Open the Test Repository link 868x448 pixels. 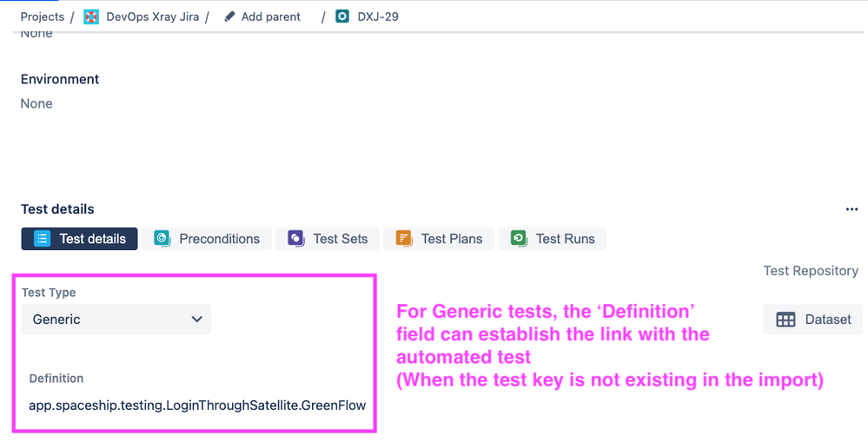coord(811,271)
